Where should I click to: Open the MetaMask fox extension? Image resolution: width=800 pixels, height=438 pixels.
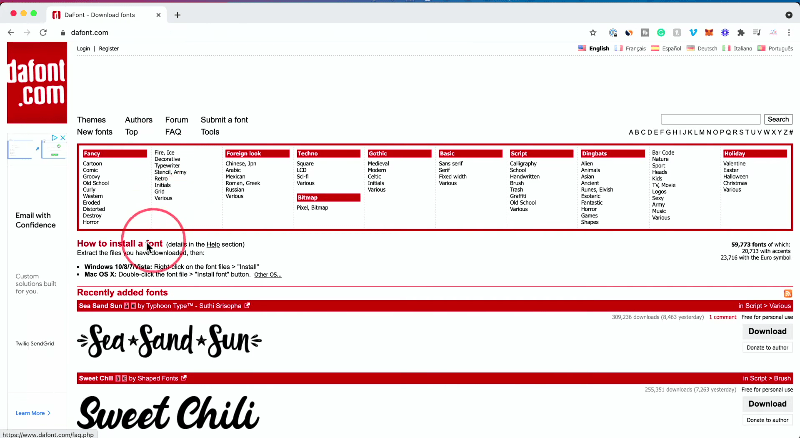point(709,33)
